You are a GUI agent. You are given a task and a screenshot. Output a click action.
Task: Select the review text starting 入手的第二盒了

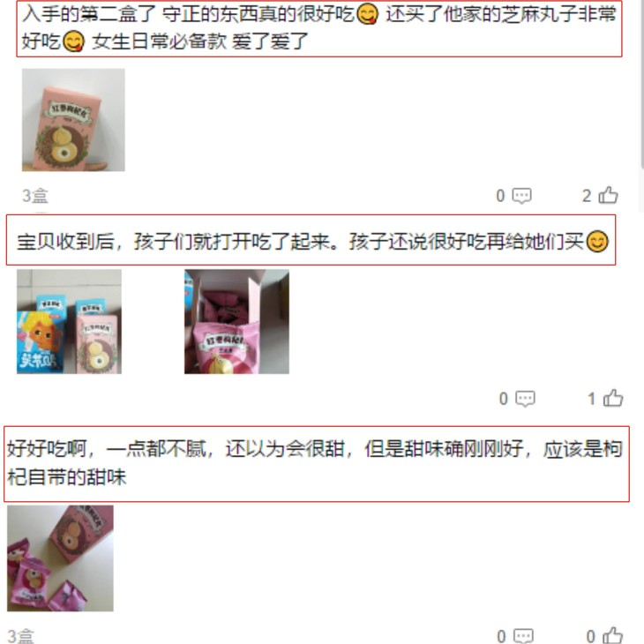(x=319, y=28)
